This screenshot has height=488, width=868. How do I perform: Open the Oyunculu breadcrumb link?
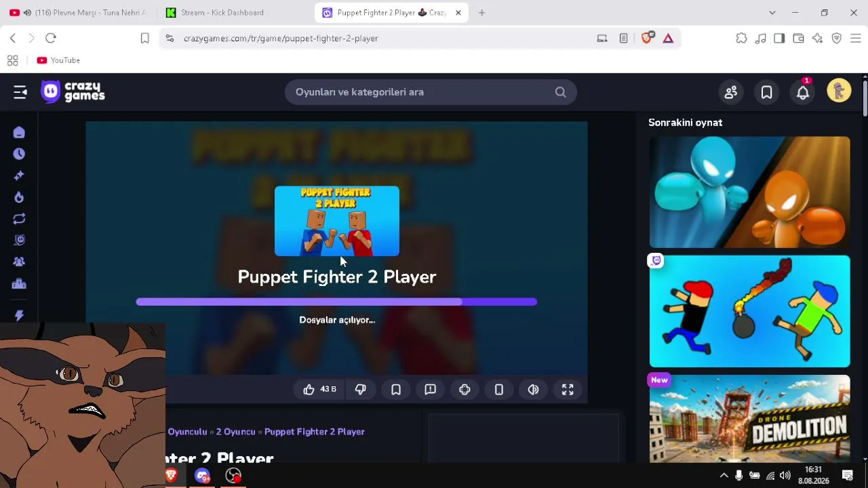(187, 432)
